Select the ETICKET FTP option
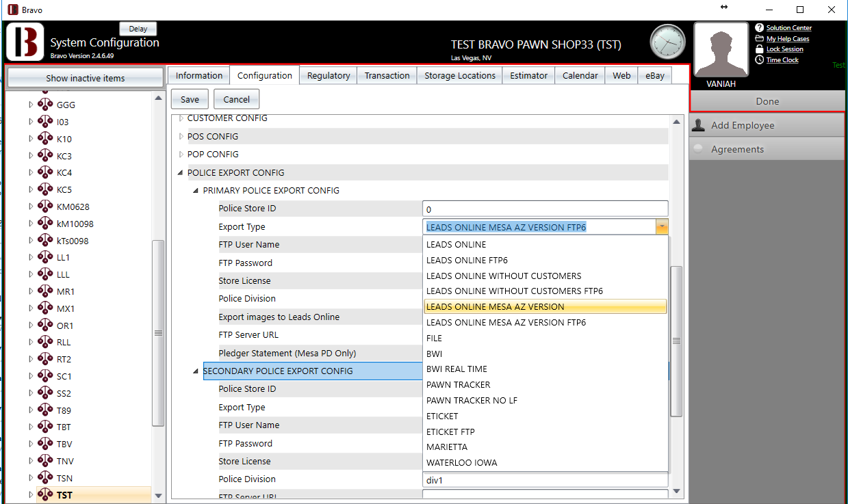Screen dimensions: 848x504 545,432
